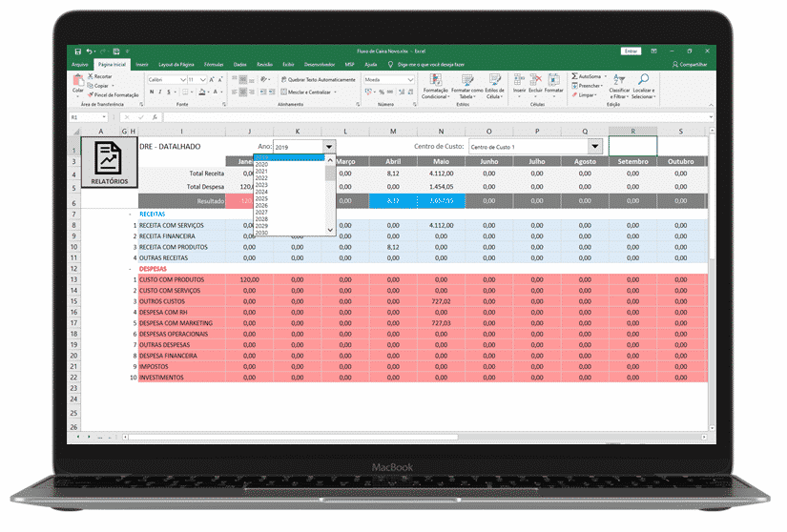
Task: Open the Moeda number format dropdown
Action: click(410, 80)
